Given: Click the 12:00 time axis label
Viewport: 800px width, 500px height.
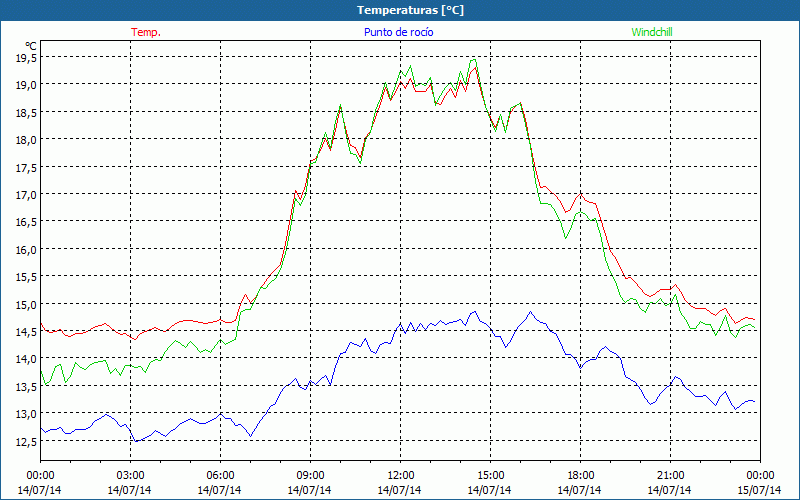Looking at the screenshot, I should (x=401, y=476).
